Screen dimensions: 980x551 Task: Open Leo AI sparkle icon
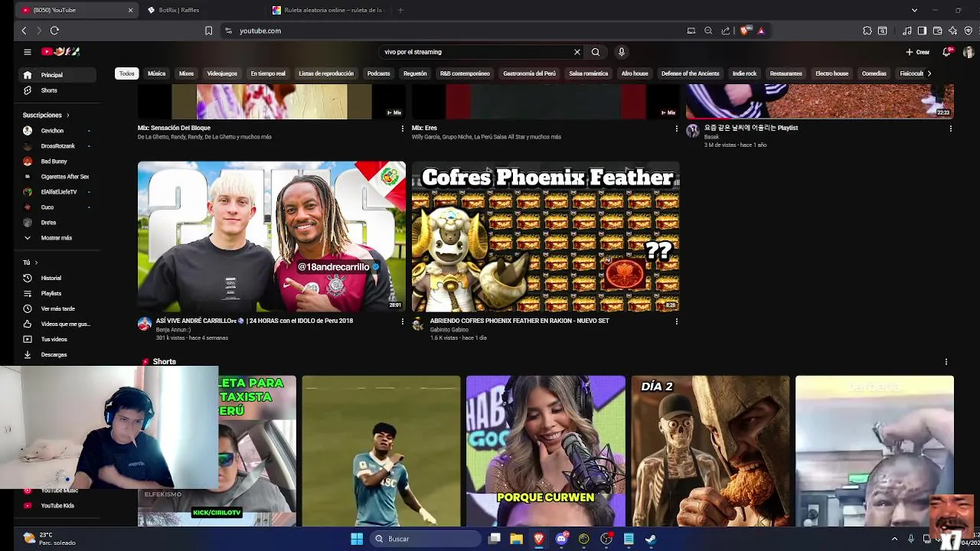952,31
